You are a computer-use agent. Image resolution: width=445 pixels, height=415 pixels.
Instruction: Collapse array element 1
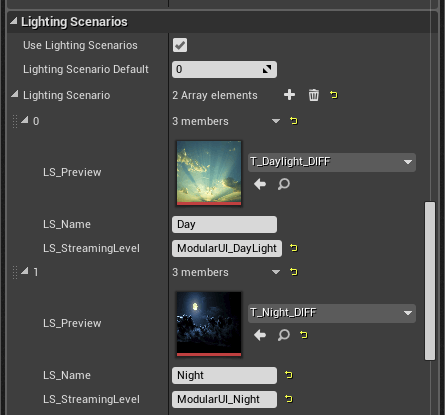pos(25,271)
